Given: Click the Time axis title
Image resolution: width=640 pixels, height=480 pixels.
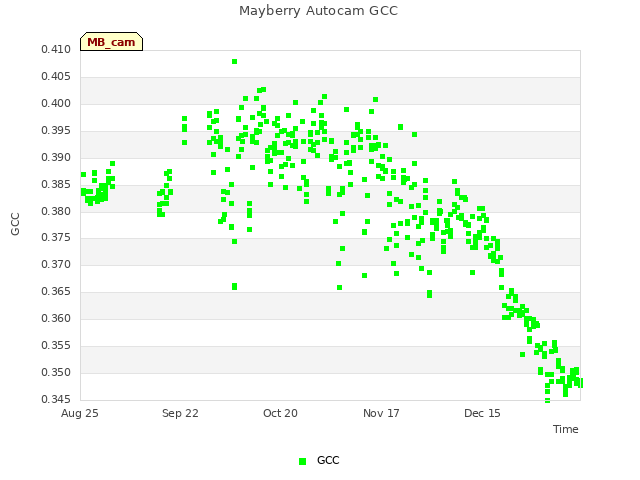Looking at the screenshot, I should 566,429.
